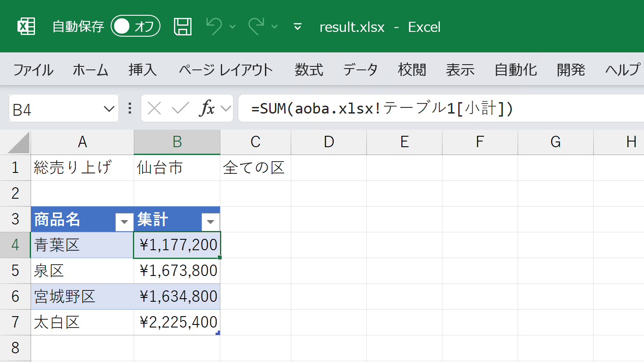Open the ページ レイアウト tab
The image size is (644, 362).
click(x=226, y=70)
